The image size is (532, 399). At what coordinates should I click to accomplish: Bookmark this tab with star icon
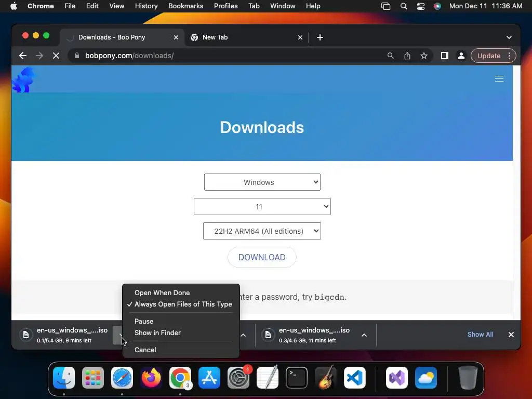click(424, 56)
